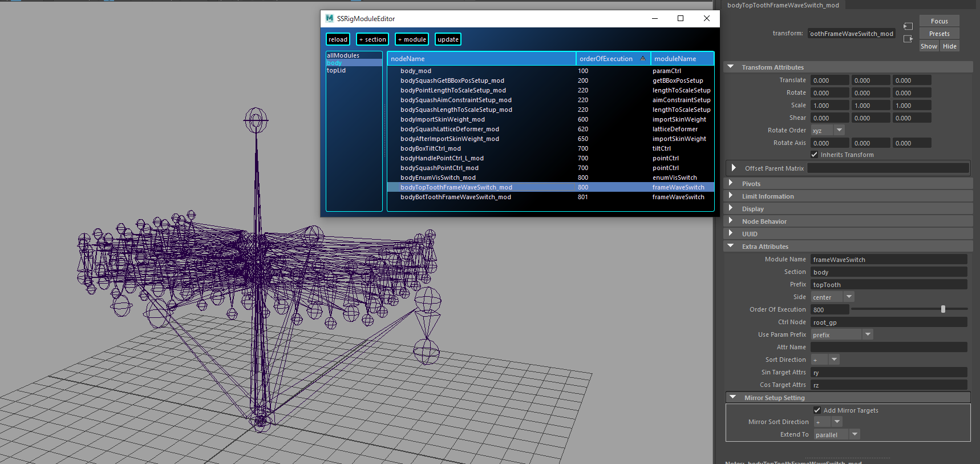Toggle the Inherits Transform checkbox
The height and width of the screenshot is (464, 980).
(x=815, y=155)
